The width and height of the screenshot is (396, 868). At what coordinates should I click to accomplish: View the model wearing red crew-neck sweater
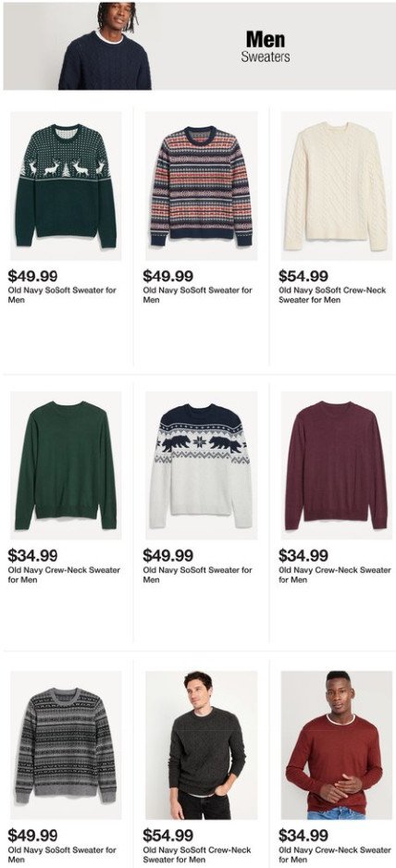coord(336,745)
